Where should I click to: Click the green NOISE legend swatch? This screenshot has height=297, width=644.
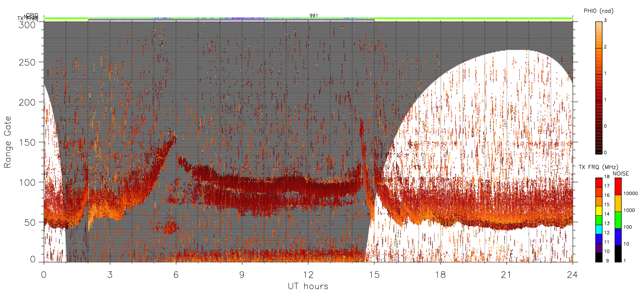point(619,220)
